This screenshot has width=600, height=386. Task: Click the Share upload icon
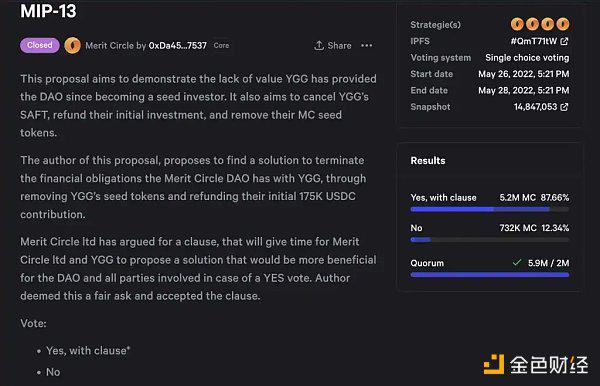[x=319, y=46]
